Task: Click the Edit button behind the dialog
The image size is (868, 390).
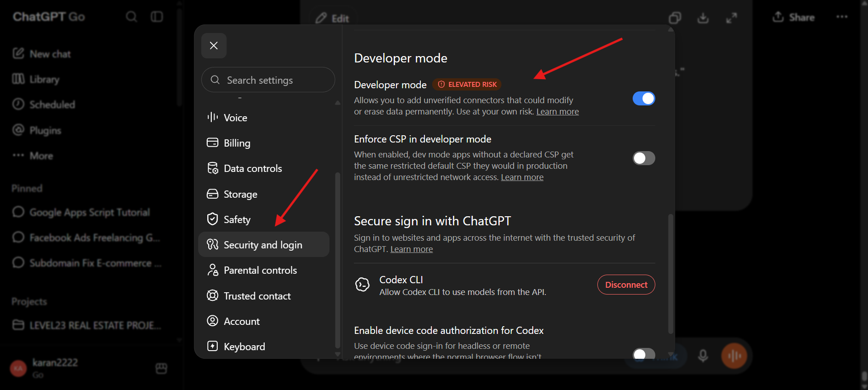Action: 333,19
